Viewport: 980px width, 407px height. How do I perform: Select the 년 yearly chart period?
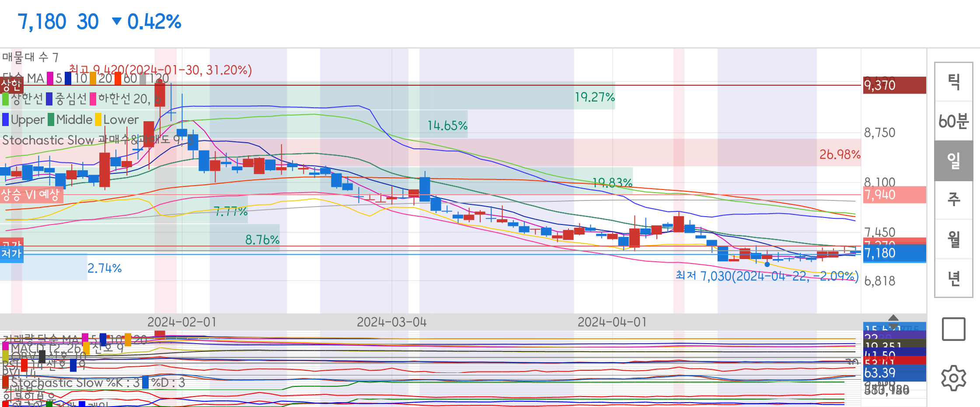[953, 278]
